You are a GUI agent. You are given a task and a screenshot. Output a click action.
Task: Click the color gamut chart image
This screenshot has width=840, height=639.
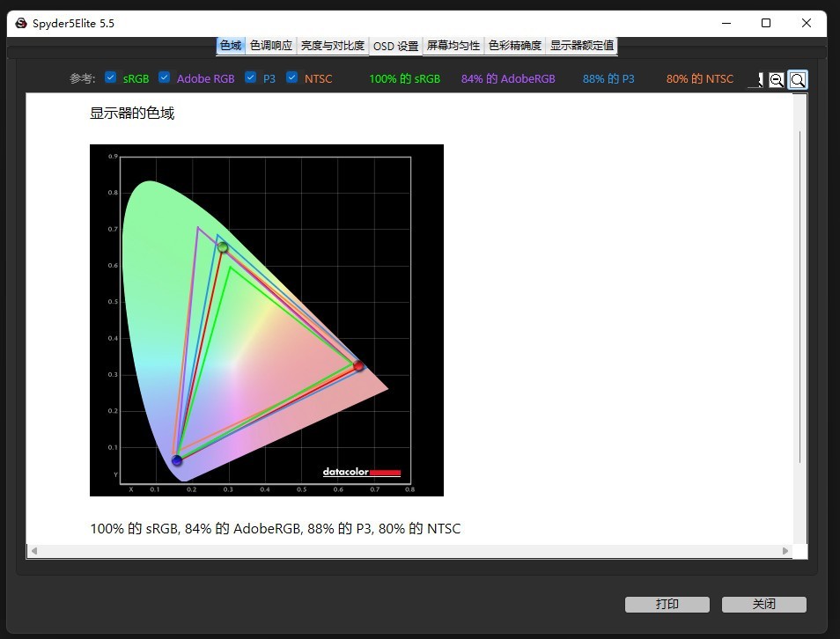pyautogui.click(x=267, y=320)
